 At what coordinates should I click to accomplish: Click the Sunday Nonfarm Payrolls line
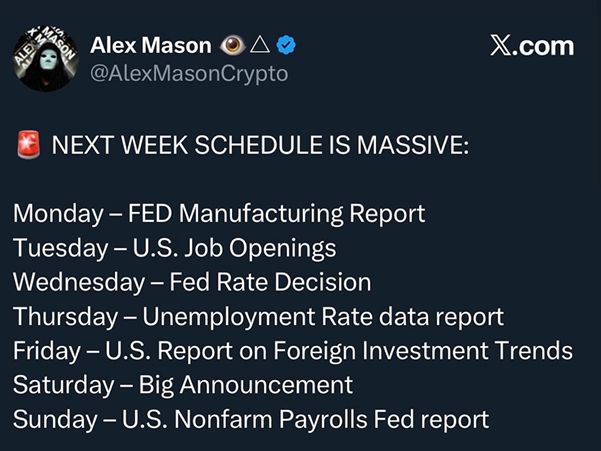tap(251, 420)
